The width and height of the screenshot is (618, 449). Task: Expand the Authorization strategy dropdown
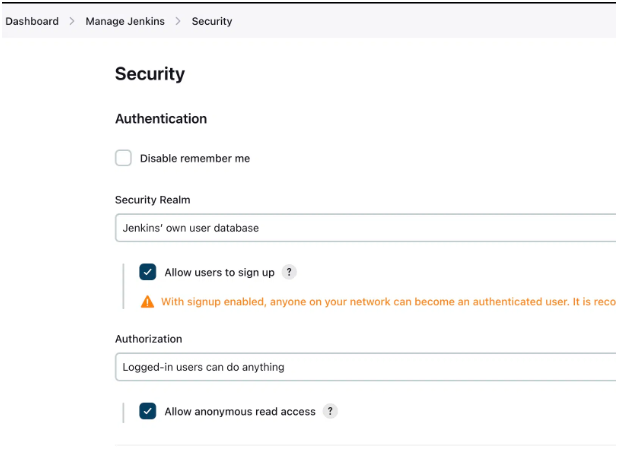(x=365, y=367)
